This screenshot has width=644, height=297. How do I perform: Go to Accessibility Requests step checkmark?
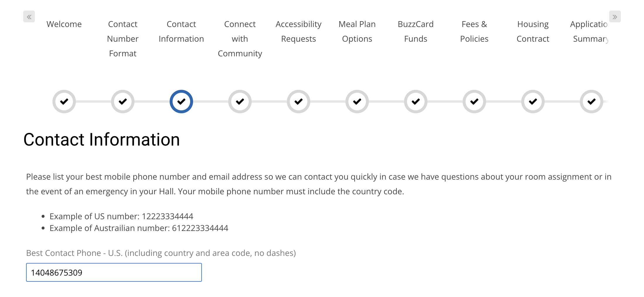pyautogui.click(x=299, y=102)
